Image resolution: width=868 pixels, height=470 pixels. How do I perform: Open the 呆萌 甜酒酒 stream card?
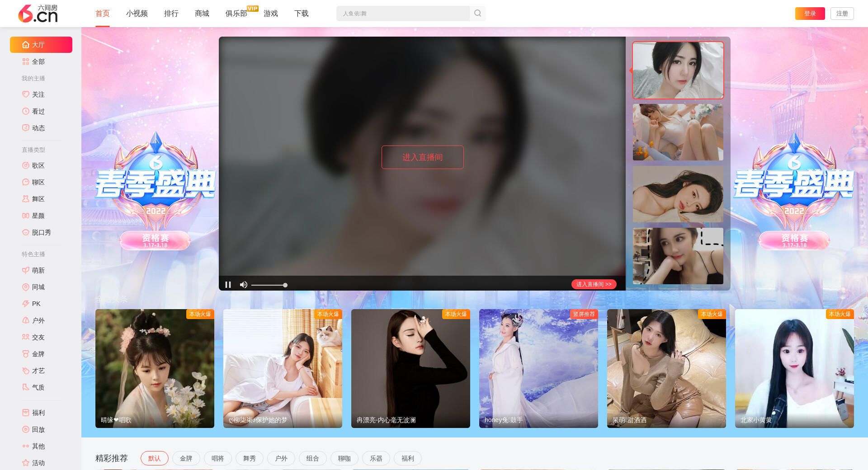point(666,368)
